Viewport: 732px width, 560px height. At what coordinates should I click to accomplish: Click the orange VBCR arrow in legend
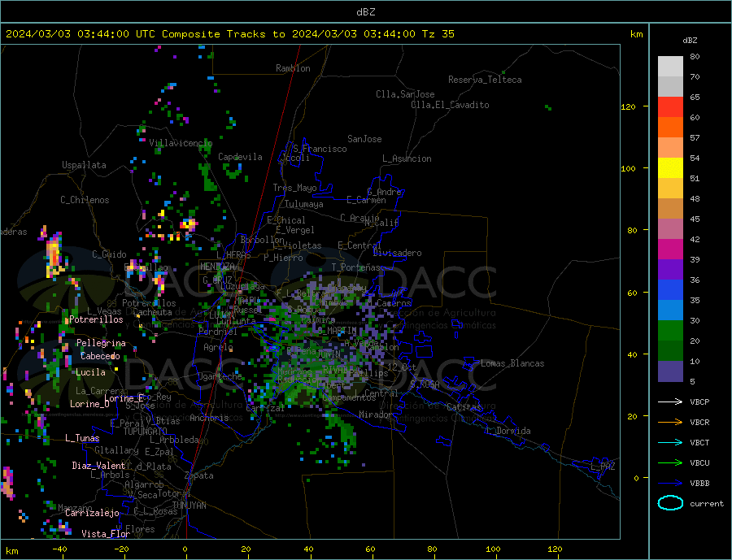pyautogui.click(x=670, y=422)
